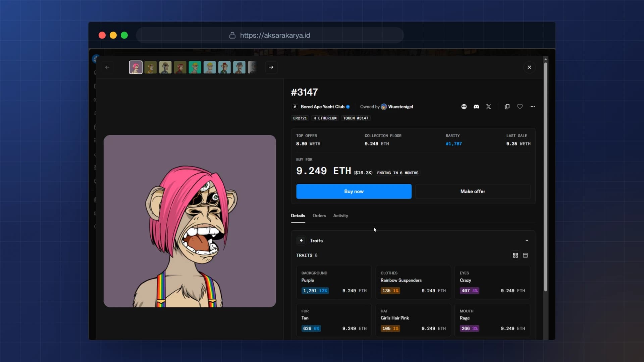The width and height of the screenshot is (644, 362).
Task: Click Buy now button
Action: point(354,191)
